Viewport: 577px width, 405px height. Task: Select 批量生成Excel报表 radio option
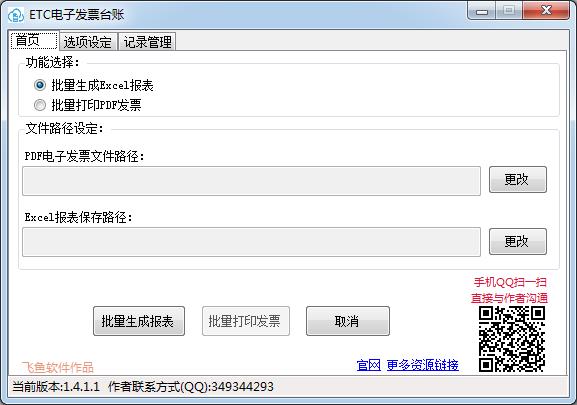coord(40,85)
